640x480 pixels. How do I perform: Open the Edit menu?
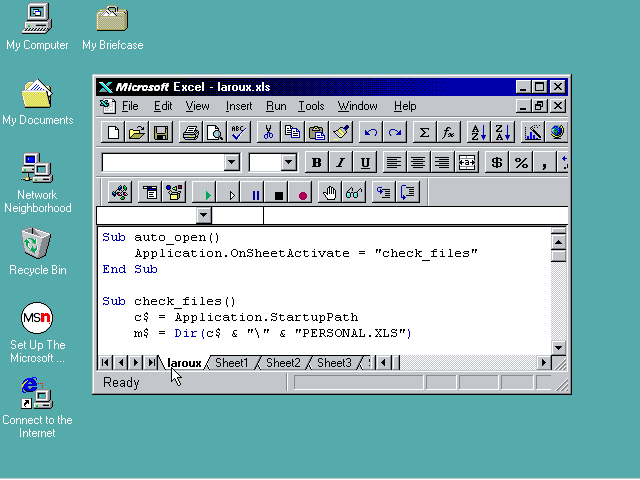[163, 106]
